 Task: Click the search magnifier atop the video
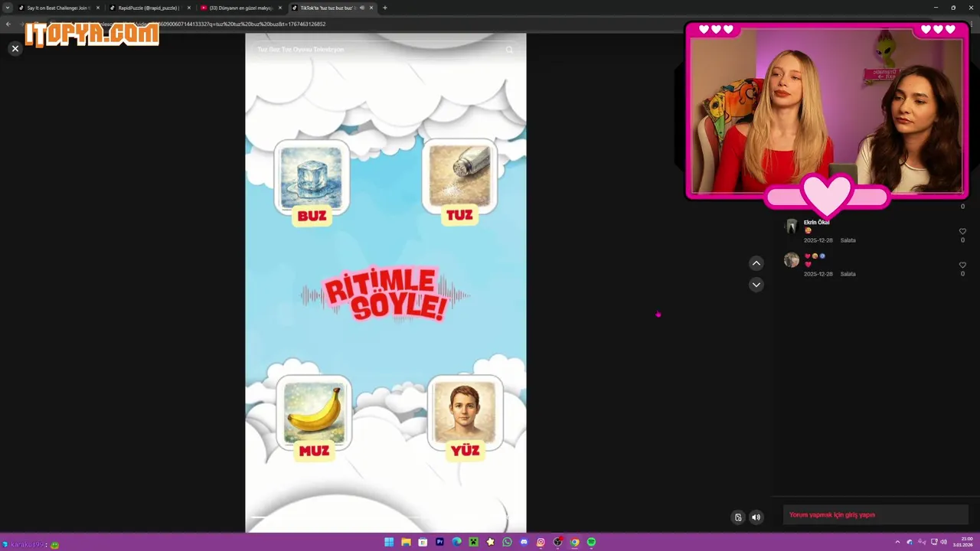point(509,50)
